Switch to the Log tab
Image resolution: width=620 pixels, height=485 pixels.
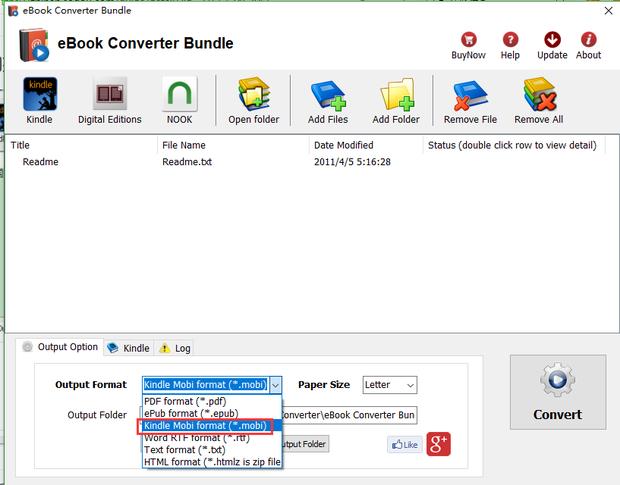point(174,348)
